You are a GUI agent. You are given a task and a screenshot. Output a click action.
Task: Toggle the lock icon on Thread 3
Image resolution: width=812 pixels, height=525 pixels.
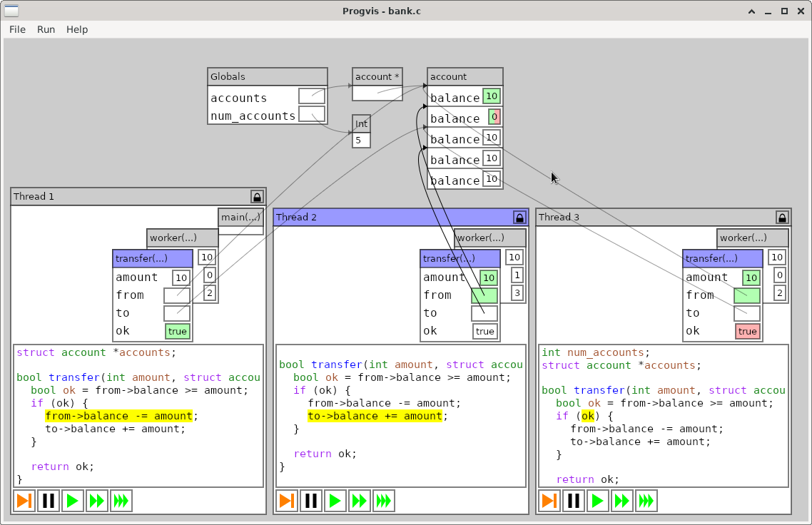click(x=782, y=218)
